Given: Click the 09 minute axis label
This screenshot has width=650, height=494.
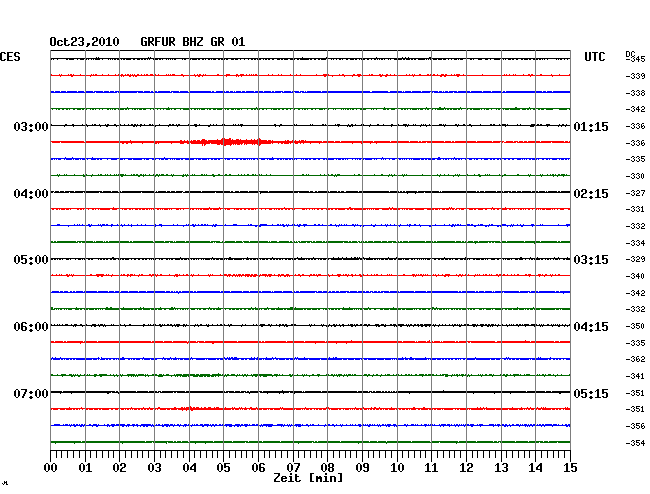Looking at the screenshot, I should pyautogui.click(x=362, y=468).
